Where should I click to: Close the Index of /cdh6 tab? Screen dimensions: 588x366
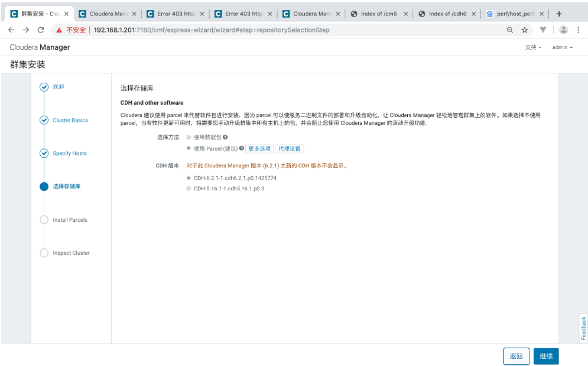(x=473, y=14)
